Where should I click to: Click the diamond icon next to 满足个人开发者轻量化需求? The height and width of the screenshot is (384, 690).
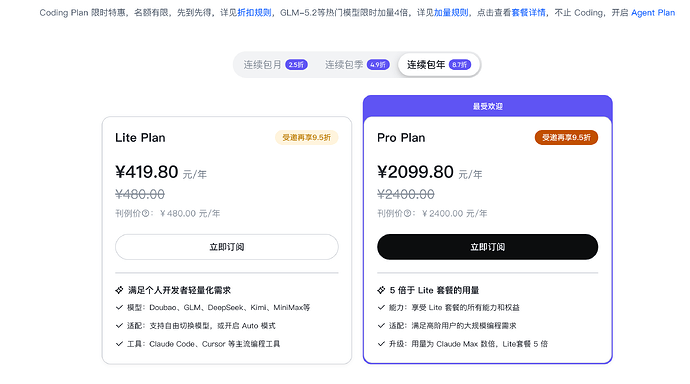point(119,290)
